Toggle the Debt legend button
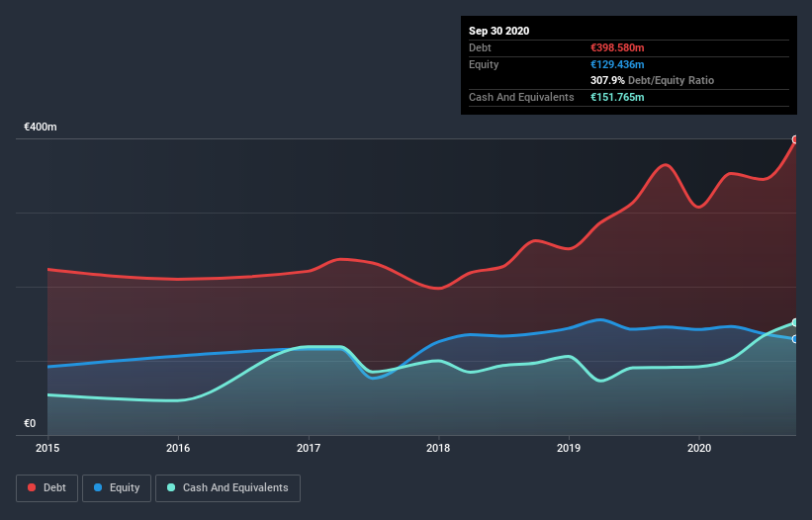The height and width of the screenshot is (520, 812). [x=46, y=488]
